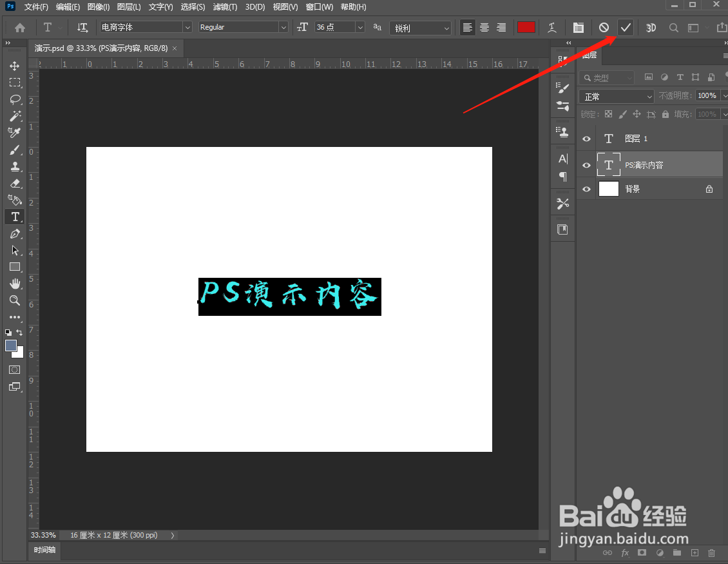Change the screen mode

[x=14, y=387]
